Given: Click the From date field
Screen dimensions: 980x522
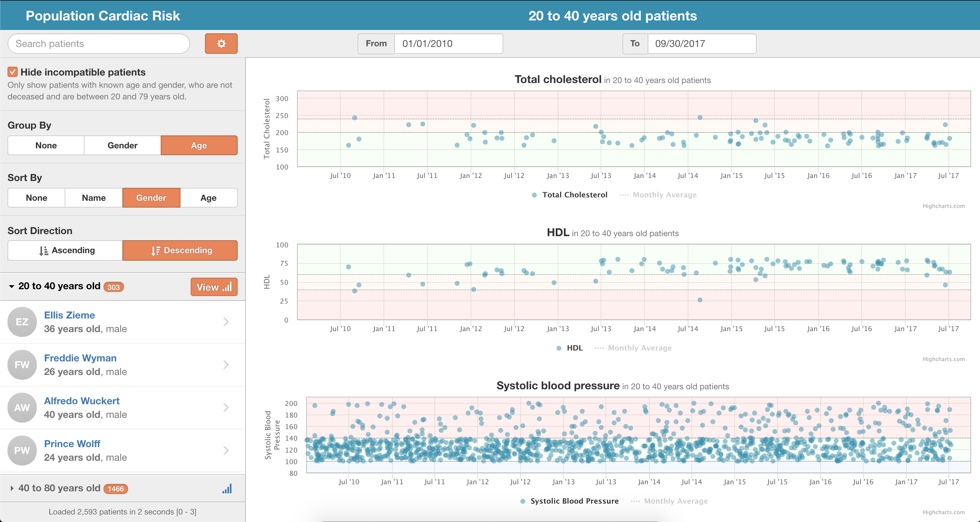Looking at the screenshot, I should coord(448,44).
